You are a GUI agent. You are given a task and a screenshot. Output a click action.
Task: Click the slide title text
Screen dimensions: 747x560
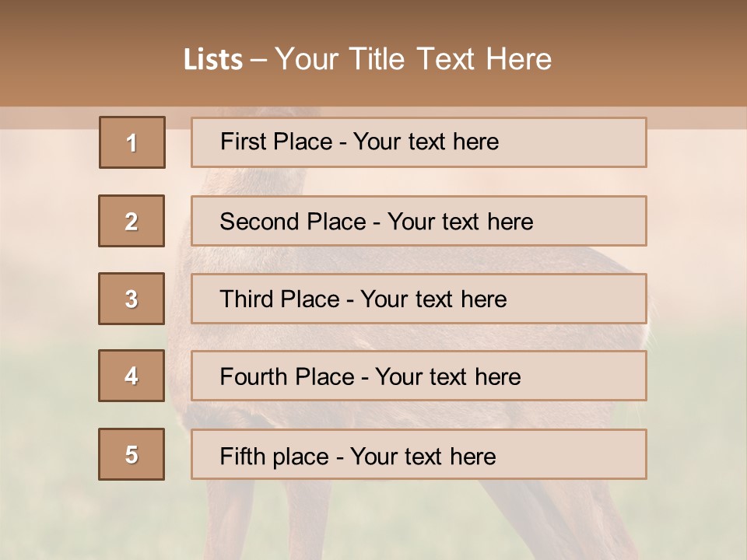pyautogui.click(x=368, y=59)
